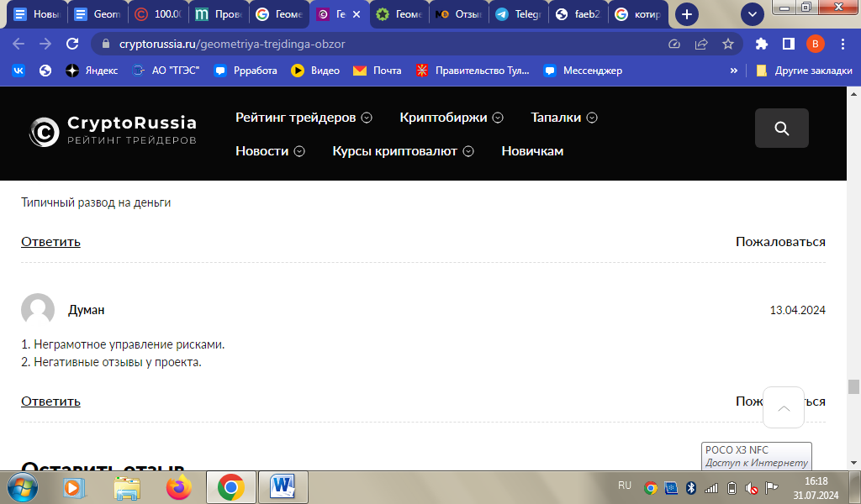Click the network signal tray icon
This screenshot has height=504, width=861.
pos(711,487)
